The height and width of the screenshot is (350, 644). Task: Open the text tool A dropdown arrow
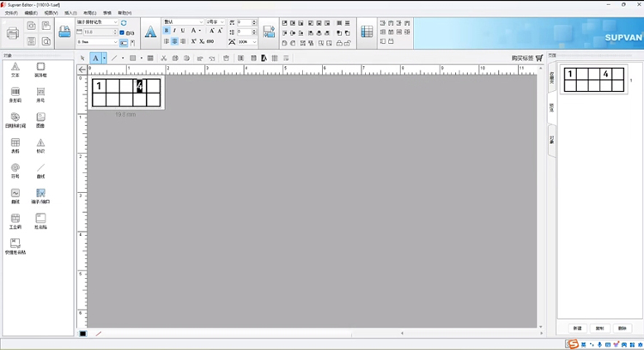tap(104, 58)
